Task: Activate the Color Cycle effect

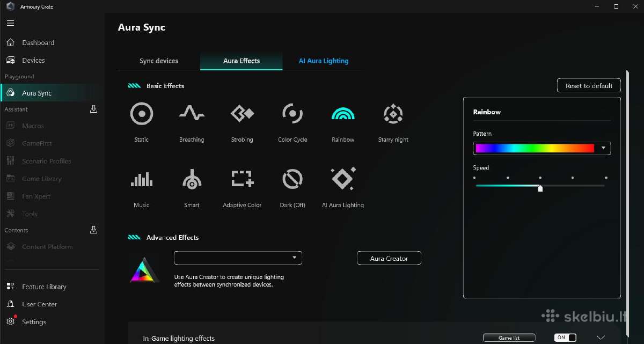Action: click(x=292, y=114)
